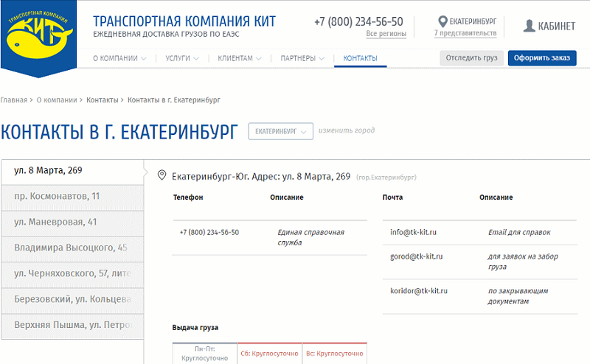Expand the О компании menu
Image resolution: width=590 pixels, height=364 pixels.
click(119, 58)
